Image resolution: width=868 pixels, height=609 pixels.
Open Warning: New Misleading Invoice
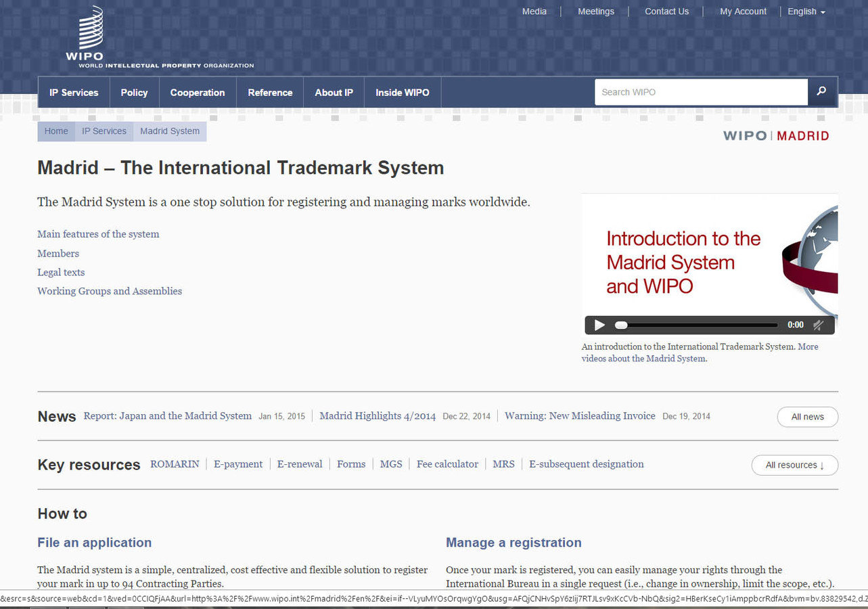pyautogui.click(x=580, y=416)
